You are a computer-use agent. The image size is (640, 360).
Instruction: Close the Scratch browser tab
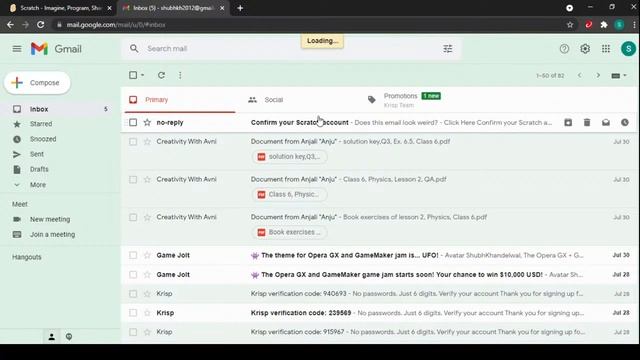[109, 8]
